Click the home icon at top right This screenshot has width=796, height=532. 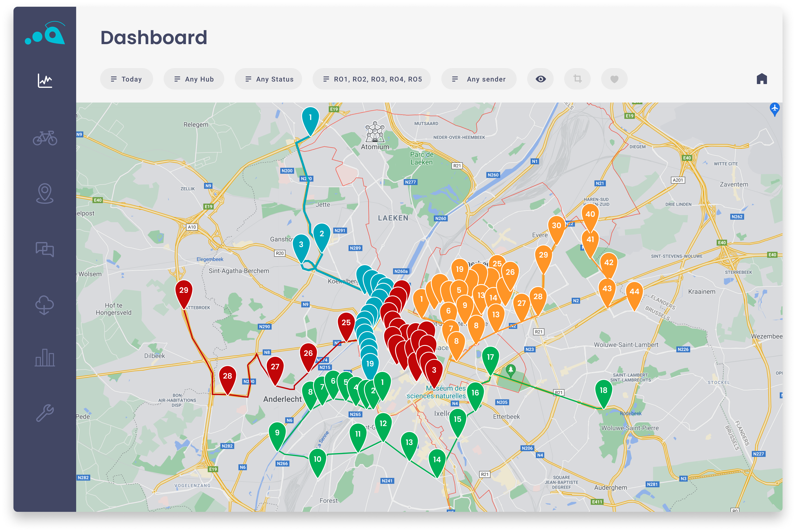tap(762, 79)
